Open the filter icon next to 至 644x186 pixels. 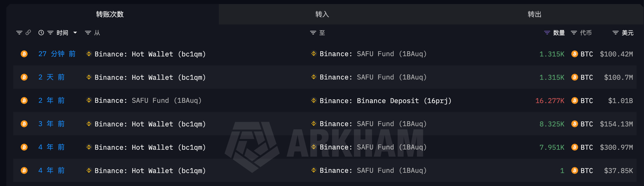coord(313,33)
